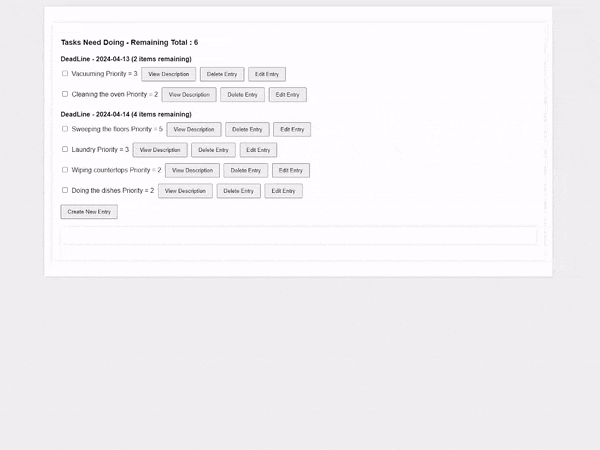Check the Wiping countertops checkbox
Viewport: 600px width, 450px height.
[65, 170]
